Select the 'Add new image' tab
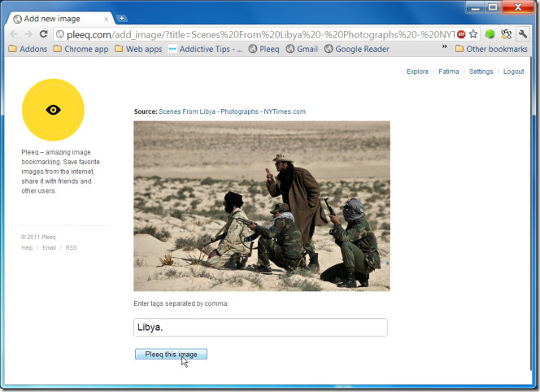 tap(60, 19)
